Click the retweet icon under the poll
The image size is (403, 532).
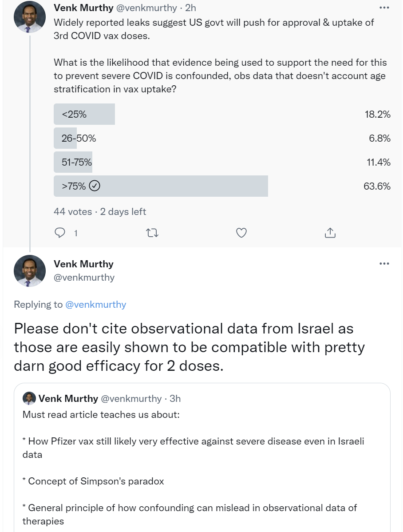click(x=152, y=233)
